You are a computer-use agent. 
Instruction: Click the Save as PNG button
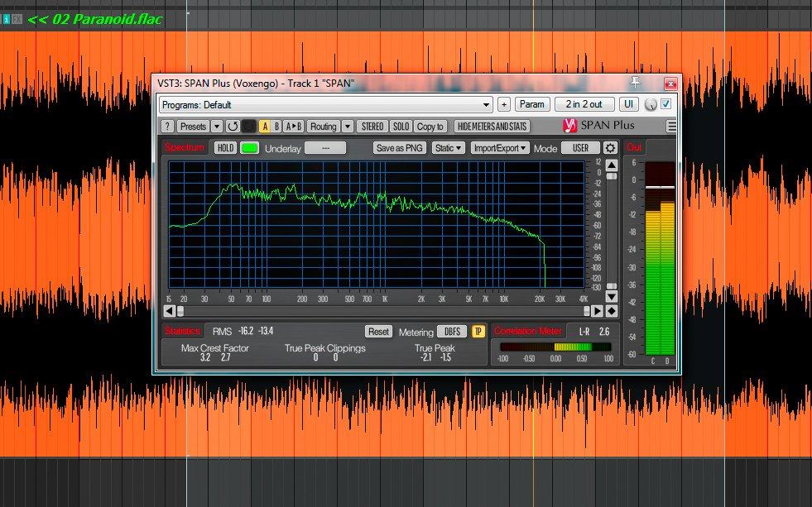pos(399,148)
